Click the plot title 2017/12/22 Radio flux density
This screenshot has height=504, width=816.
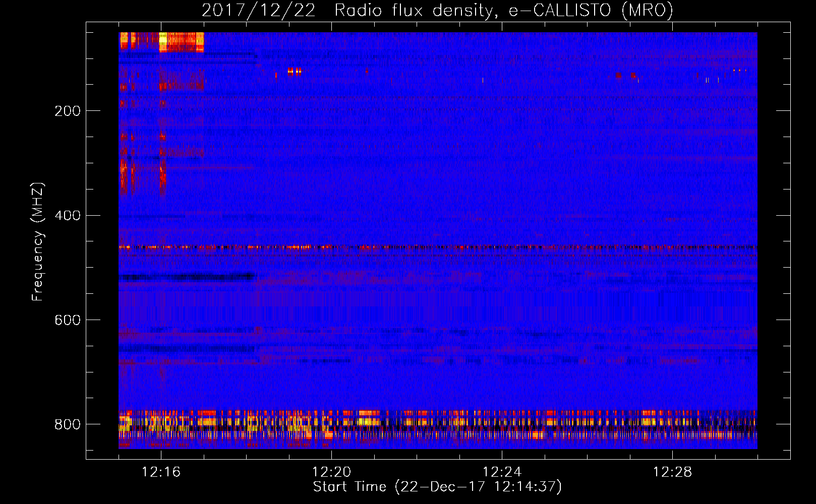[437, 10]
